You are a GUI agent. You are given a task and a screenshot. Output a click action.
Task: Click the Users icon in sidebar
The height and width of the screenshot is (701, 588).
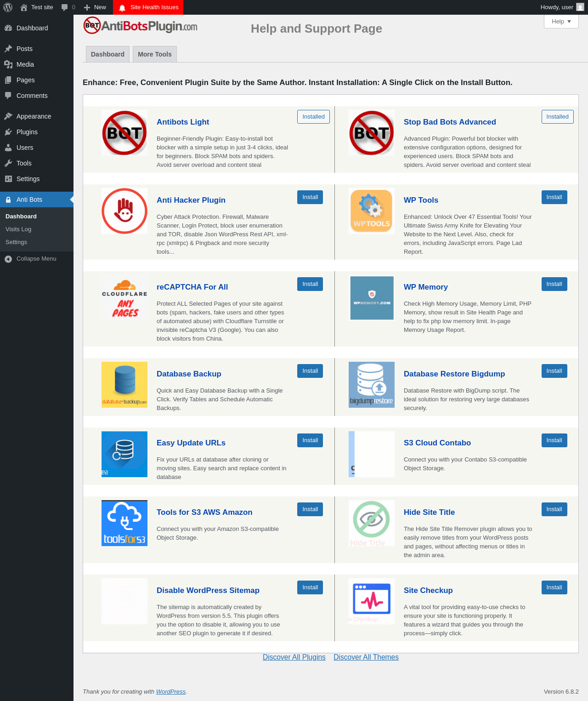coord(8,148)
